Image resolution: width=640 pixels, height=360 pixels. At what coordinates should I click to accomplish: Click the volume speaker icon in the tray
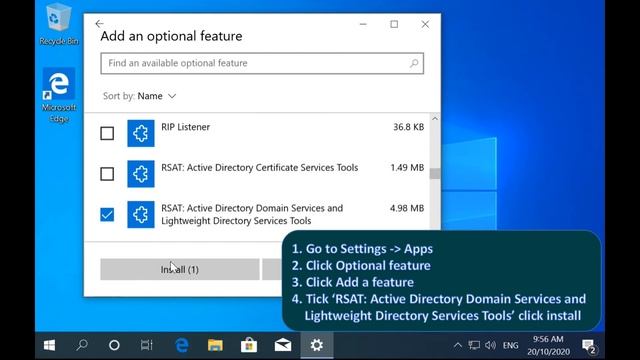(x=490, y=345)
